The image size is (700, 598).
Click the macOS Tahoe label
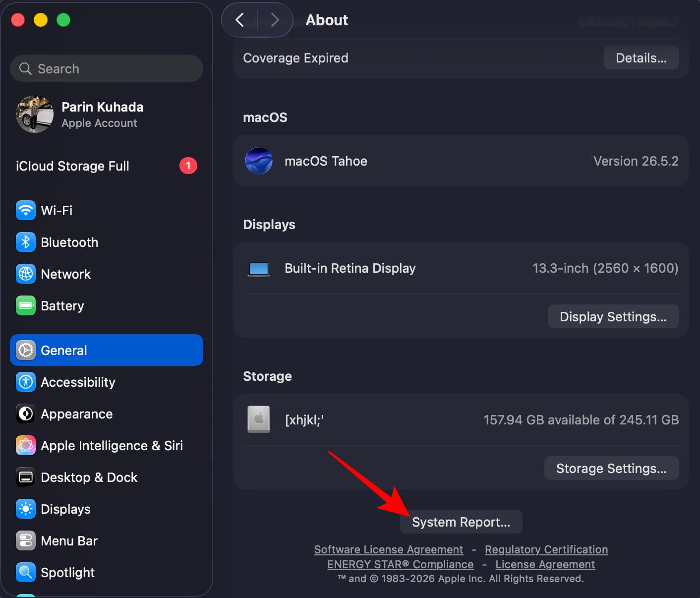pyautogui.click(x=326, y=161)
